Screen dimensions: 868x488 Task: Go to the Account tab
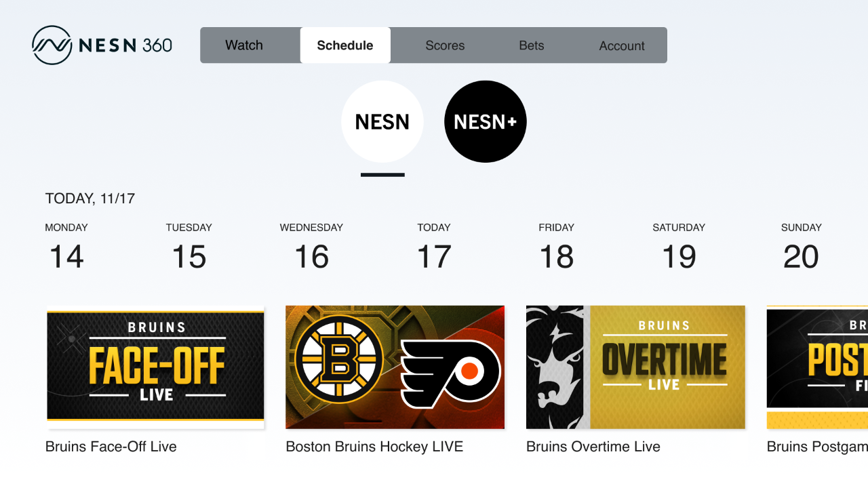pyautogui.click(x=621, y=45)
